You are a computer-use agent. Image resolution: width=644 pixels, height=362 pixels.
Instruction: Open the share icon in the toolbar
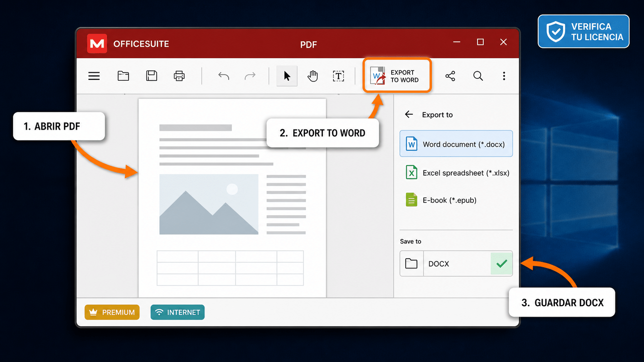450,76
